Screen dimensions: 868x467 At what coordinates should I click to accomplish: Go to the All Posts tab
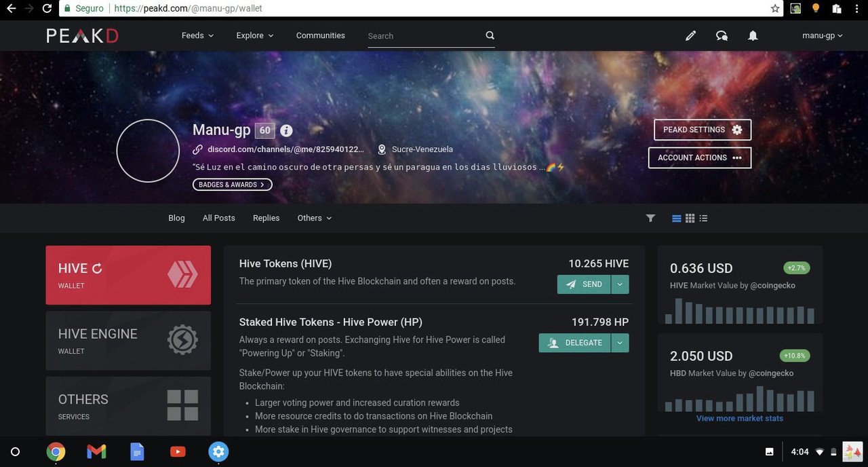pyautogui.click(x=219, y=218)
